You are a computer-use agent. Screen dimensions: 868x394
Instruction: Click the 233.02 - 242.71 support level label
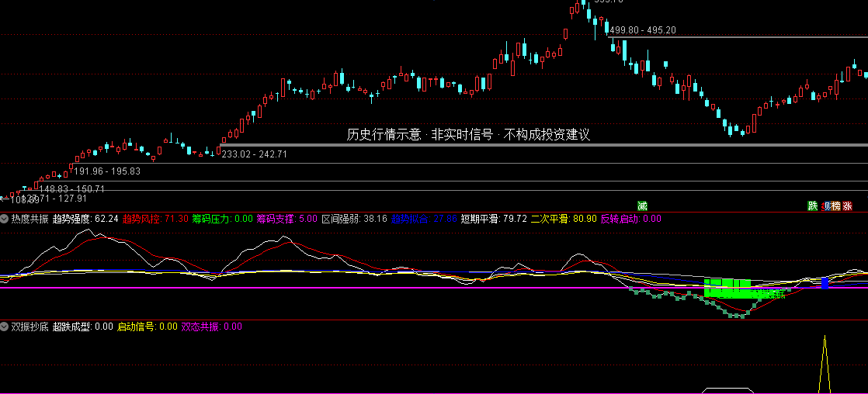(254, 154)
